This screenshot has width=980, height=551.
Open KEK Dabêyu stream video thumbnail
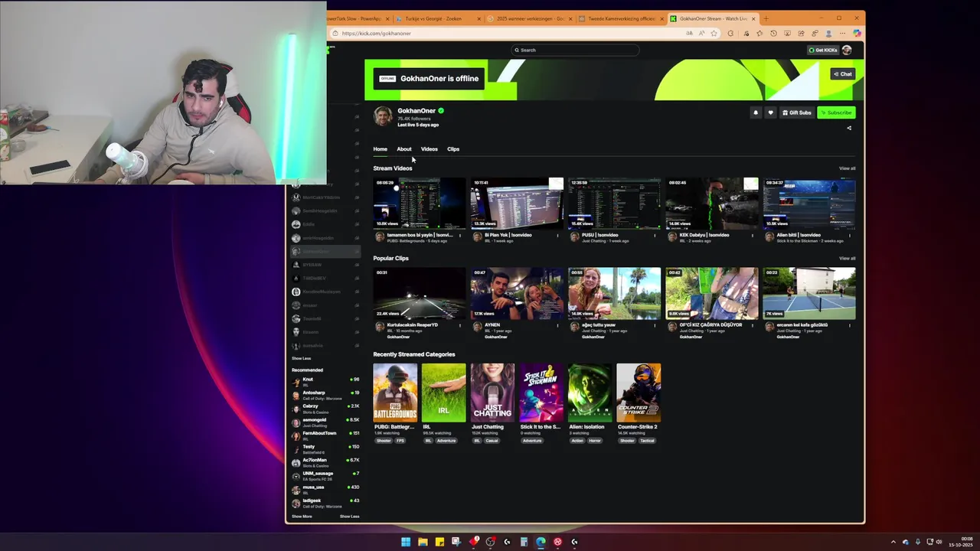tap(711, 203)
